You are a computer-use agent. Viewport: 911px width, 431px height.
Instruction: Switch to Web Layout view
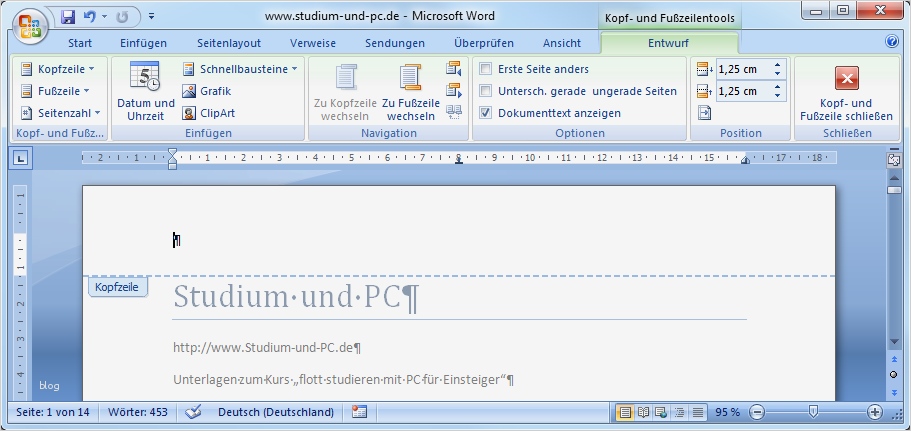[x=661, y=412]
